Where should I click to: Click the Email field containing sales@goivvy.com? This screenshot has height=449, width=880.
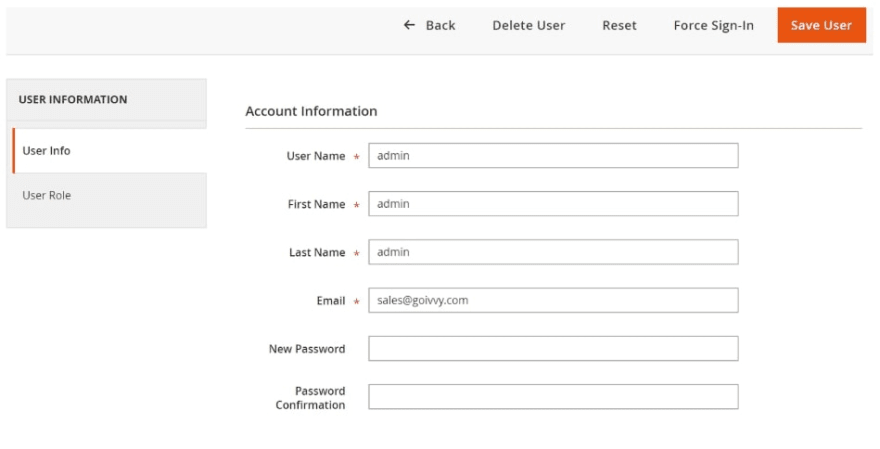pos(553,300)
